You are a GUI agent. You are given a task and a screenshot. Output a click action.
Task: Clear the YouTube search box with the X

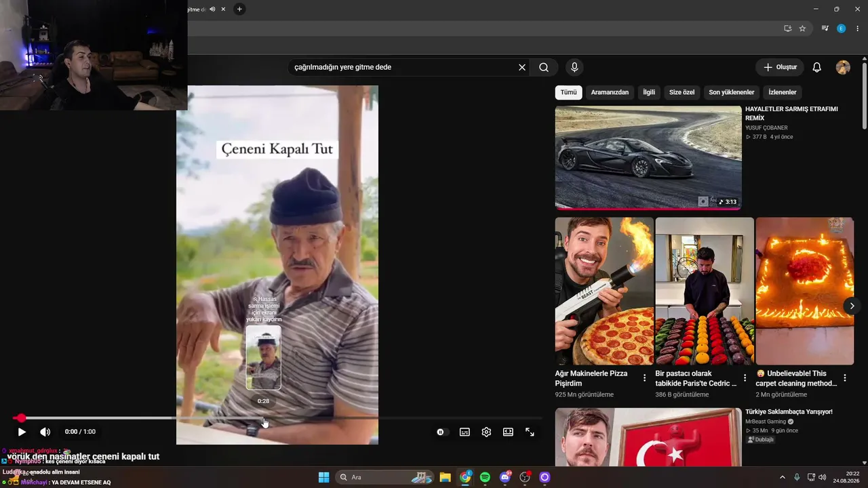(x=522, y=67)
